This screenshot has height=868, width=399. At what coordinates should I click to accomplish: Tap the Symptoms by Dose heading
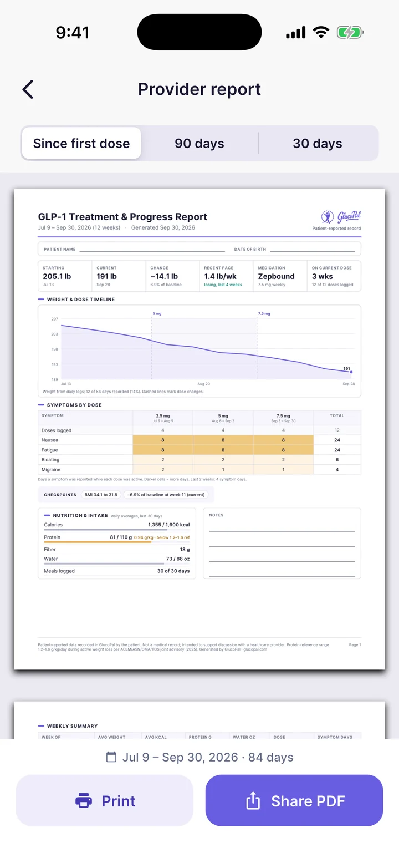(x=74, y=405)
